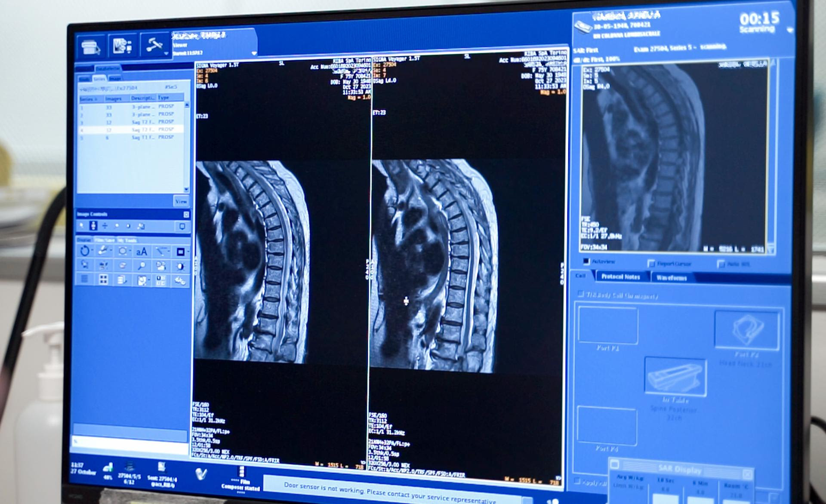The height and width of the screenshot is (504, 826).
Task: Click the View button below the series list
Action: pyautogui.click(x=180, y=201)
